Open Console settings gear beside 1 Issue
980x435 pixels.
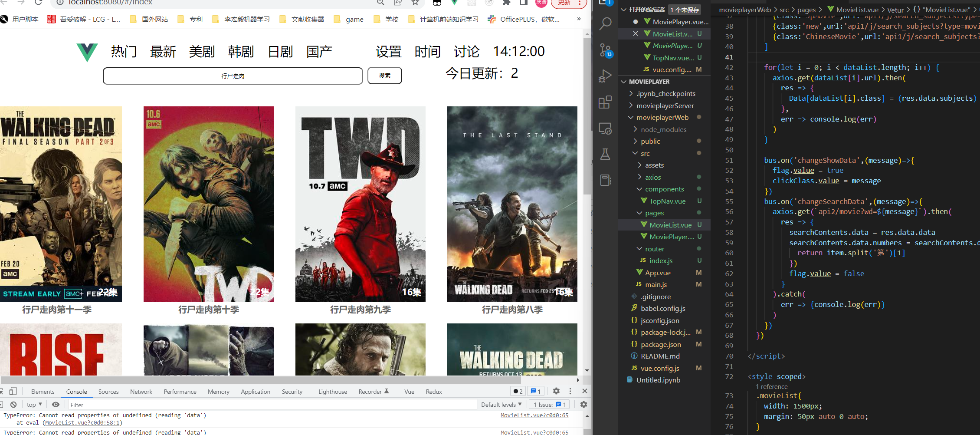[583, 405]
